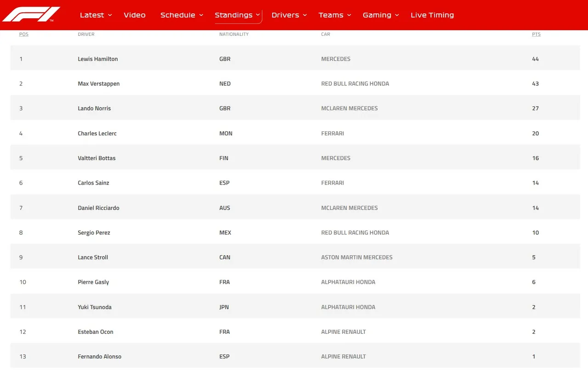Open Max Verstappen's driver page
The width and height of the screenshot is (588, 370).
[x=99, y=84]
